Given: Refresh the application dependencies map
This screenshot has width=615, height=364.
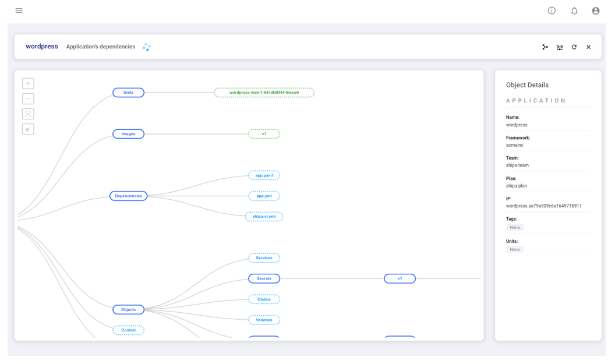Looking at the screenshot, I should [x=574, y=47].
